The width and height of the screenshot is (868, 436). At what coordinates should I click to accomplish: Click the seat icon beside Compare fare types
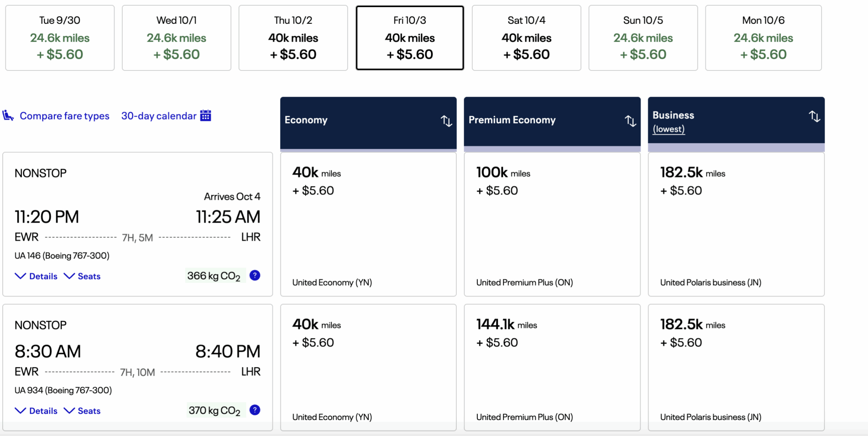(x=8, y=116)
